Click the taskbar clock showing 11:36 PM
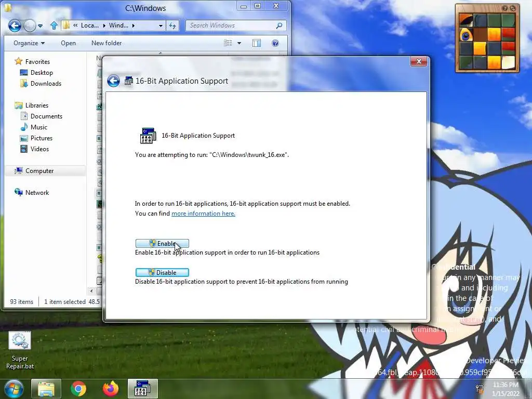This screenshot has width=532, height=399. point(506,389)
